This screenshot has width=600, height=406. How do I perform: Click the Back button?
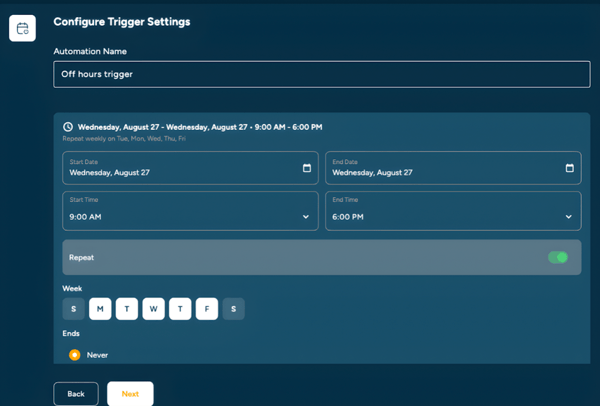[76, 394]
